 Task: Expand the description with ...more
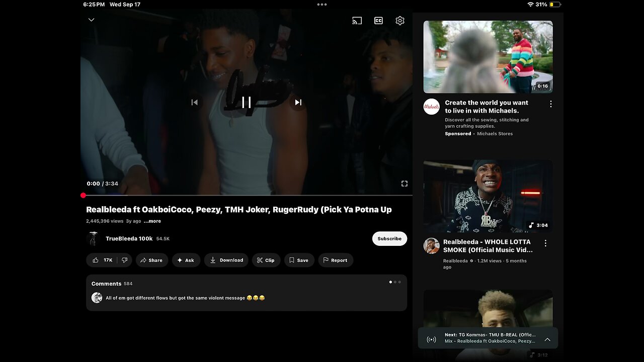click(x=152, y=221)
